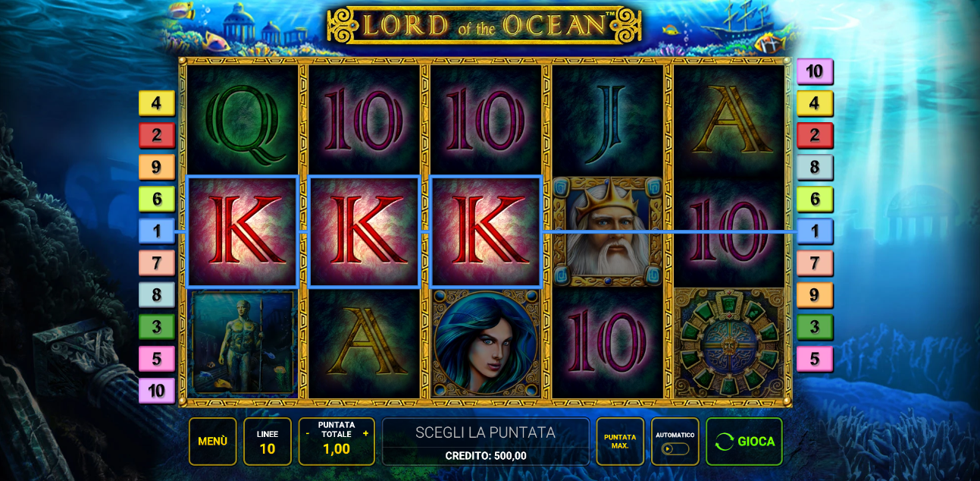Viewport: 980px width, 481px height.
Task: Select the statue symbol on the first reel
Action: (x=242, y=343)
